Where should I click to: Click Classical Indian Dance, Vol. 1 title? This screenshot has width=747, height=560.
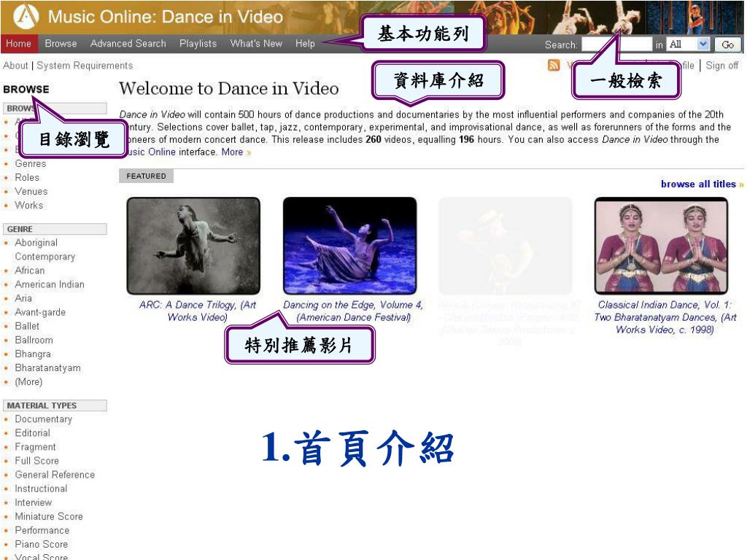665,317
